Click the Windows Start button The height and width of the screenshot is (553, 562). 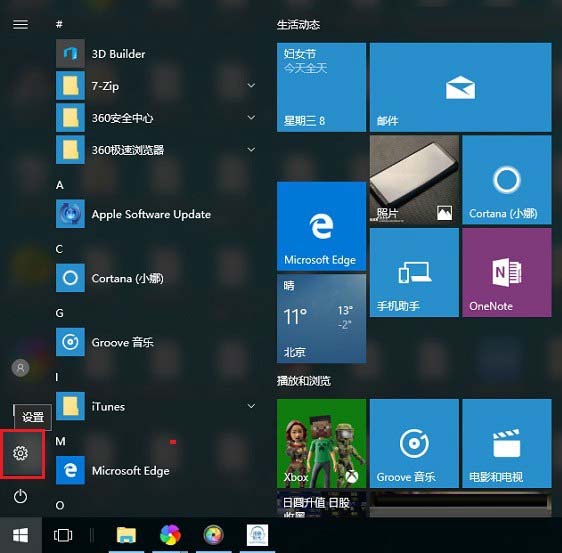(20, 536)
